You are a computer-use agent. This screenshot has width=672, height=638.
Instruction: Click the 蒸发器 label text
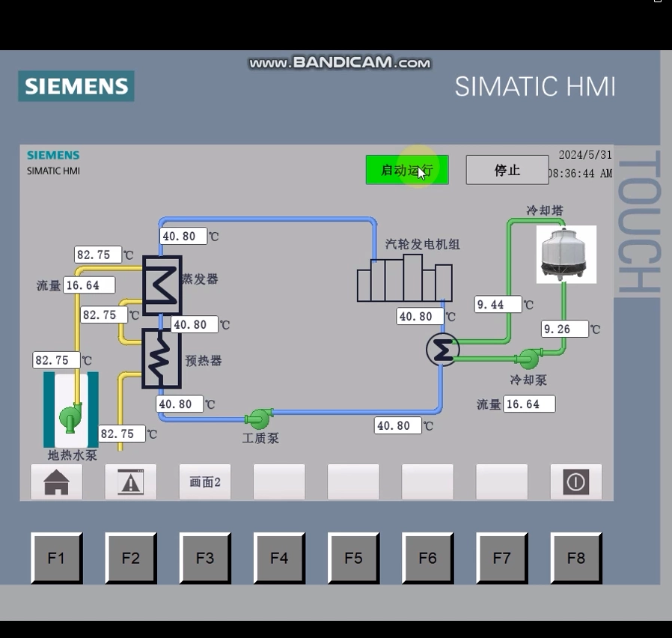pos(200,279)
